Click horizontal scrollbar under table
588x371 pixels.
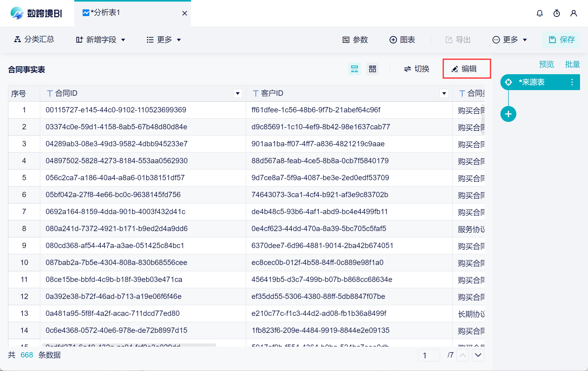[129, 345]
